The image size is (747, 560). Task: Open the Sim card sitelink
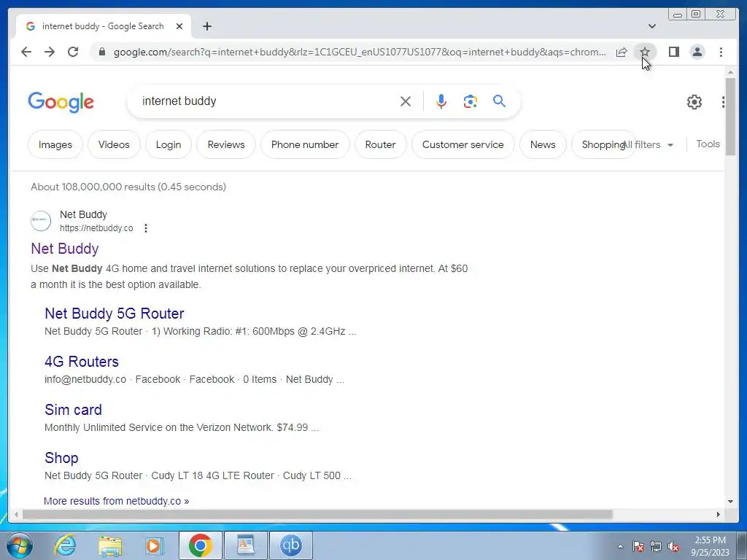click(73, 410)
